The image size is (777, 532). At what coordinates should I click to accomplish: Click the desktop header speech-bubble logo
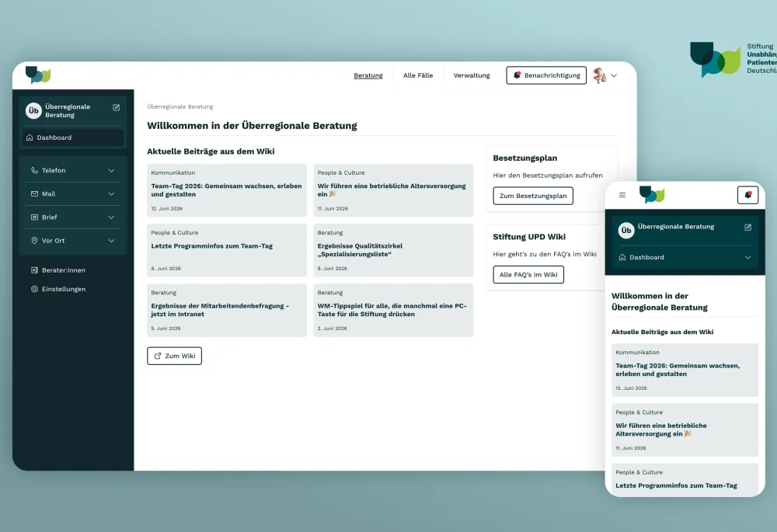[38, 75]
